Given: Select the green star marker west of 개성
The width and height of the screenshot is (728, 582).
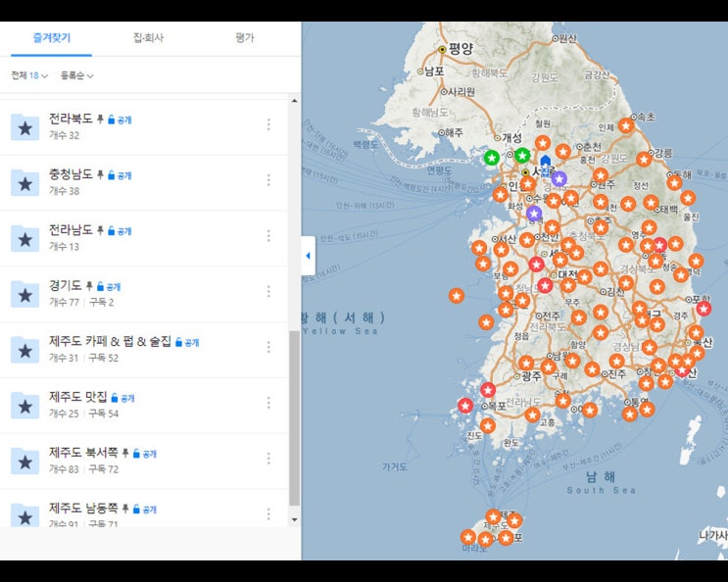Looking at the screenshot, I should (492, 158).
